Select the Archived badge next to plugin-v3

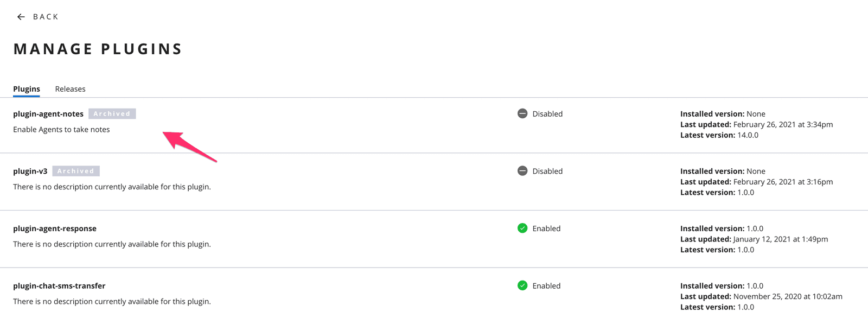pos(76,171)
